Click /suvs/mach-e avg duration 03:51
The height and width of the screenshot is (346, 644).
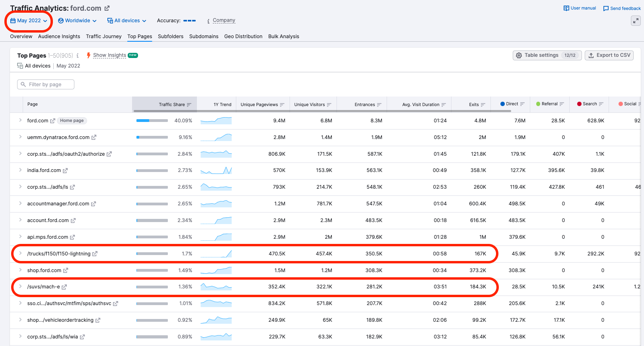[440, 287]
